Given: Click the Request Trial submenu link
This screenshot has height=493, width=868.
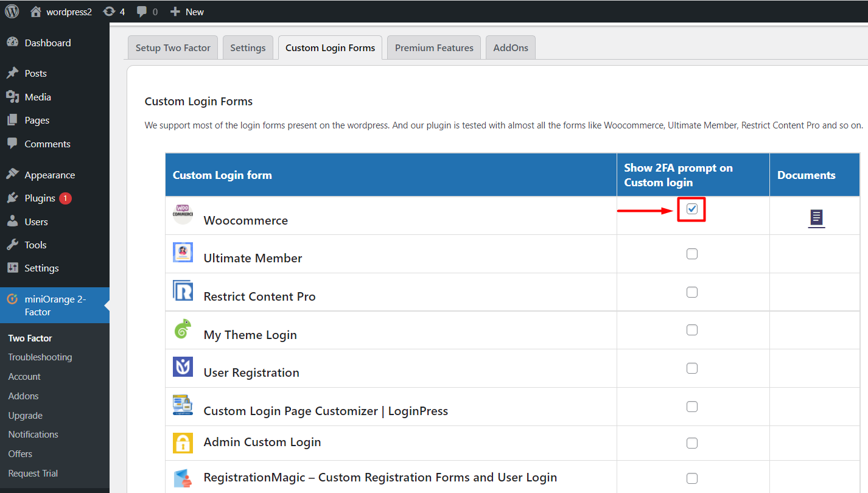Looking at the screenshot, I should click(33, 474).
